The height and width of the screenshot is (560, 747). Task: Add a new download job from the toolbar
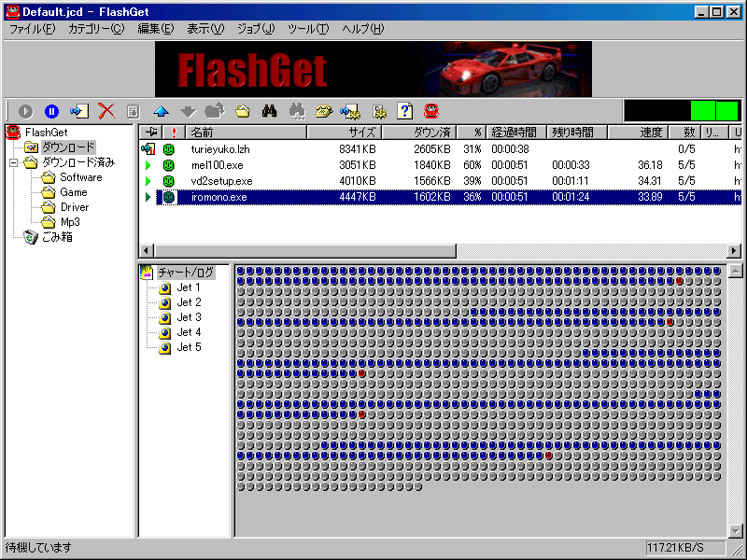click(x=79, y=111)
